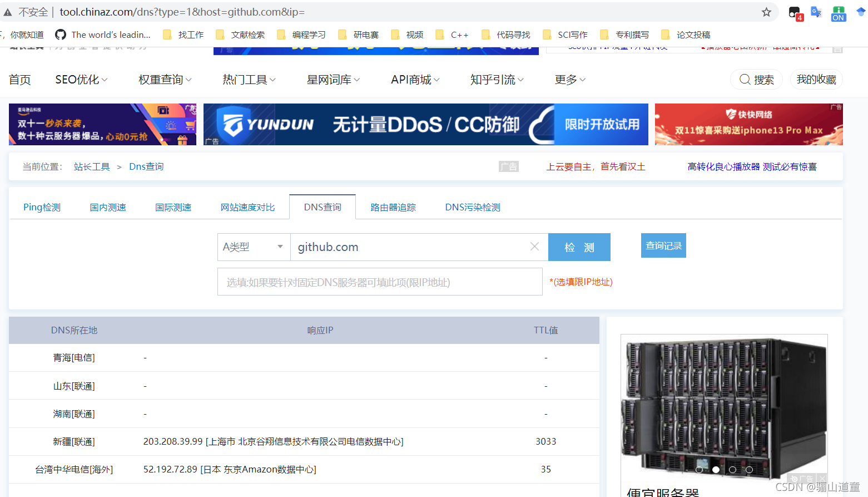The width and height of the screenshot is (868, 497).
Task: Open the 高转化良心播放器 ad link
Action: (x=752, y=166)
